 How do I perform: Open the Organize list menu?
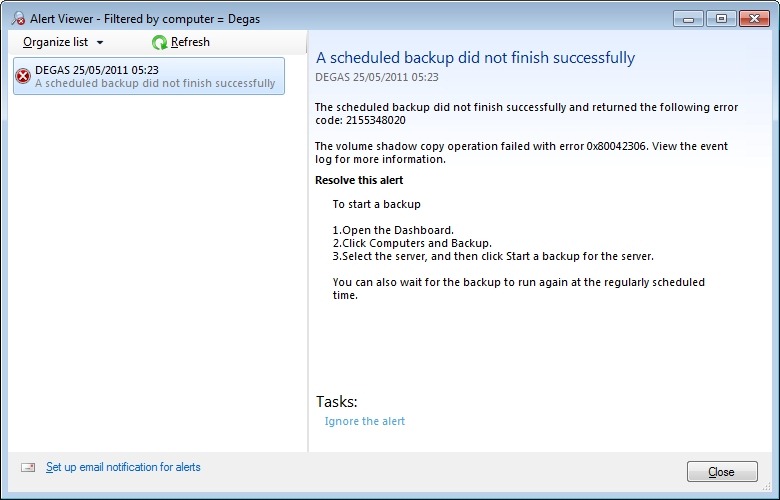click(55, 42)
